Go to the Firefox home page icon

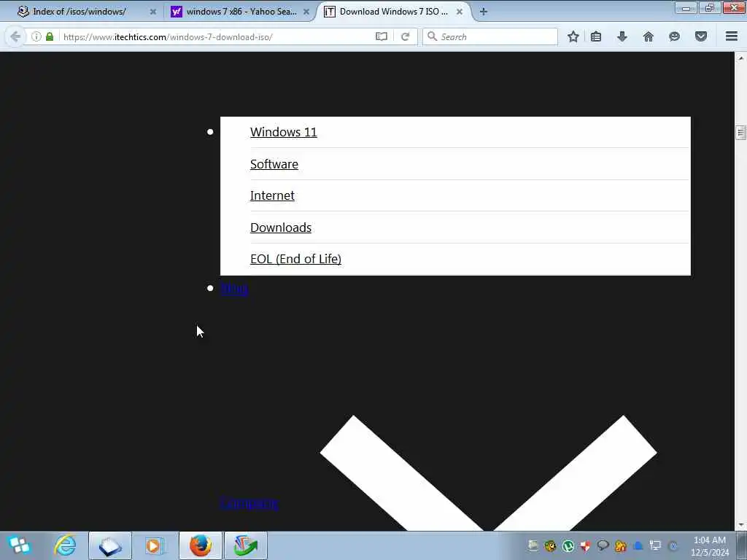coord(649,36)
